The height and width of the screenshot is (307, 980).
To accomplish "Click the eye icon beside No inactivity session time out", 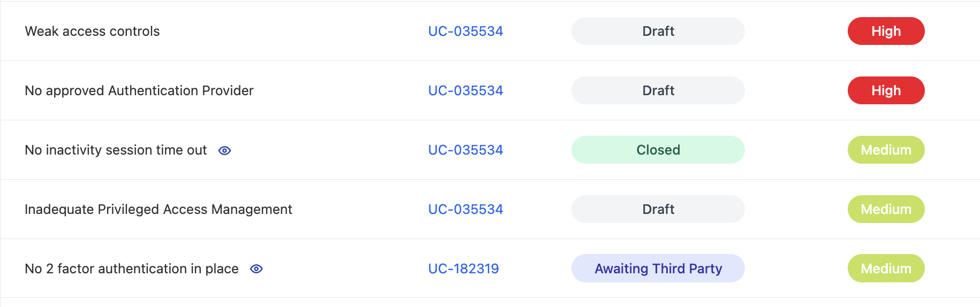I will [x=225, y=151].
